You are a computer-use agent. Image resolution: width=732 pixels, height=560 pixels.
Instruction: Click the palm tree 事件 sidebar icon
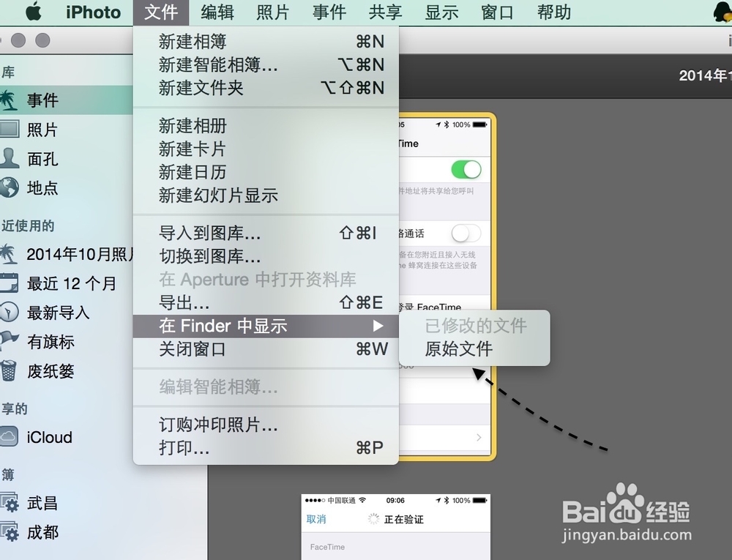(x=8, y=100)
